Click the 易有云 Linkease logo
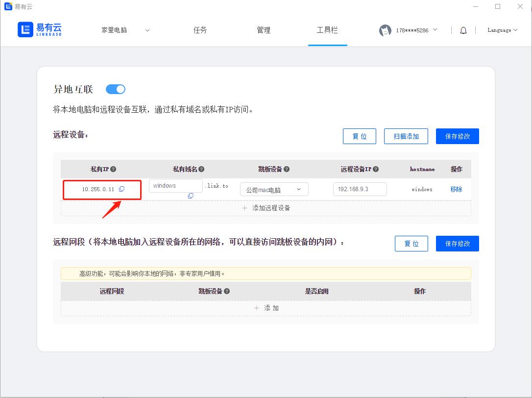Viewport: 532px width, 398px height. 40,29
